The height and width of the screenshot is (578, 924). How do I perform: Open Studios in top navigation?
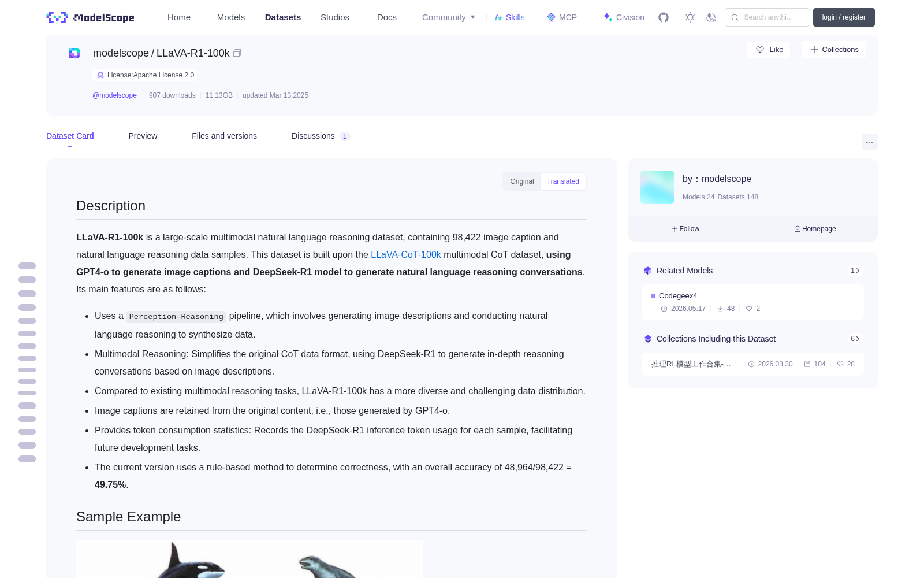click(335, 17)
